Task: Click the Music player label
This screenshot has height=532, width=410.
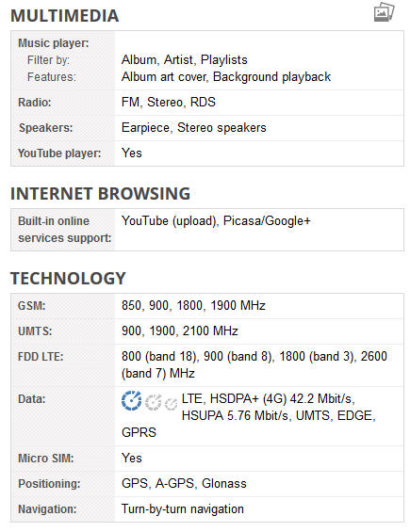Action: click(x=54, y=43)
